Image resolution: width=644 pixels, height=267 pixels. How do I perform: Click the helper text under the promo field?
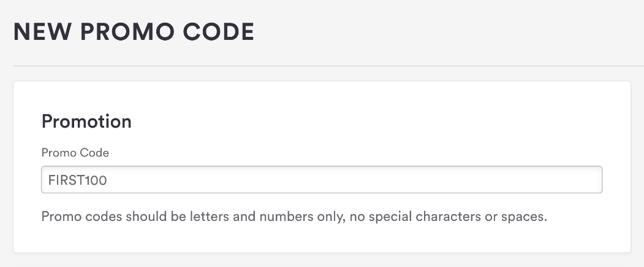[294, 217]
